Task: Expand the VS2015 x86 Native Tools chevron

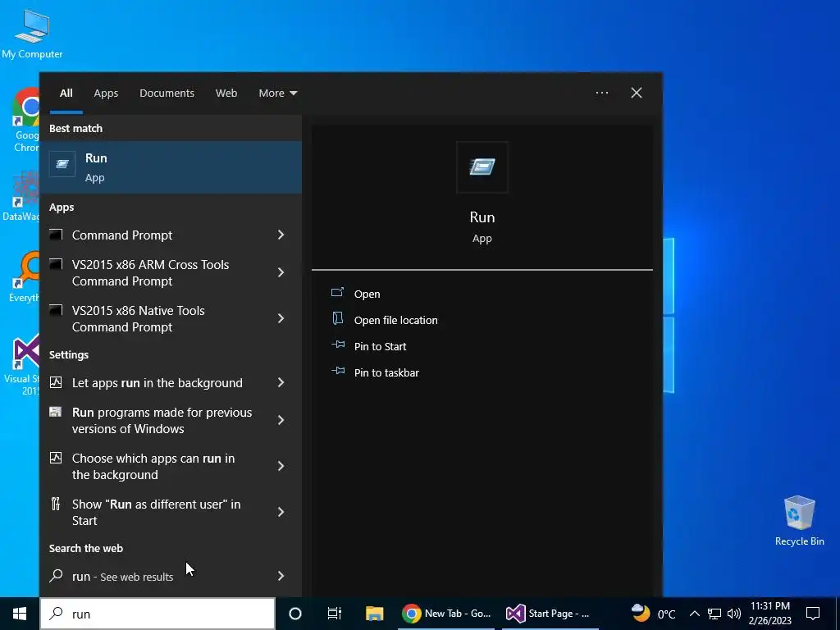Action: [x=281, y=319]
